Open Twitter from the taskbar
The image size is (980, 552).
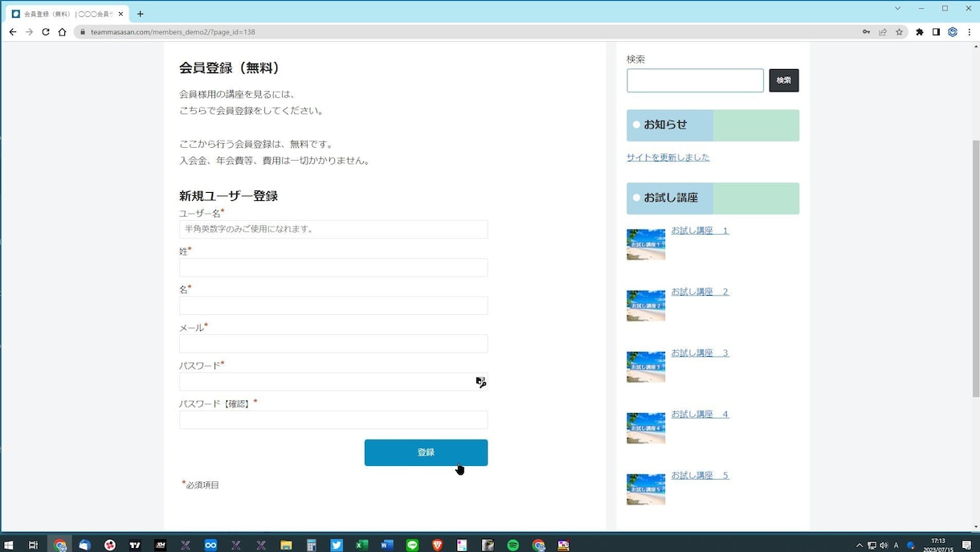(337, 545)
